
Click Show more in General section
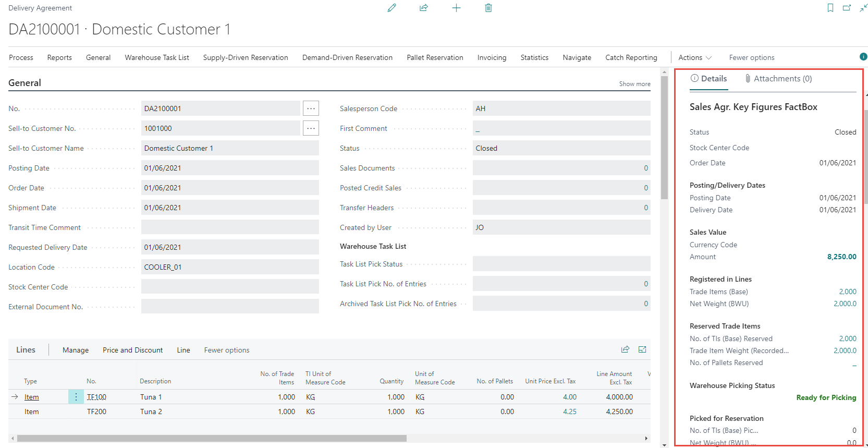tap(634, 84)
